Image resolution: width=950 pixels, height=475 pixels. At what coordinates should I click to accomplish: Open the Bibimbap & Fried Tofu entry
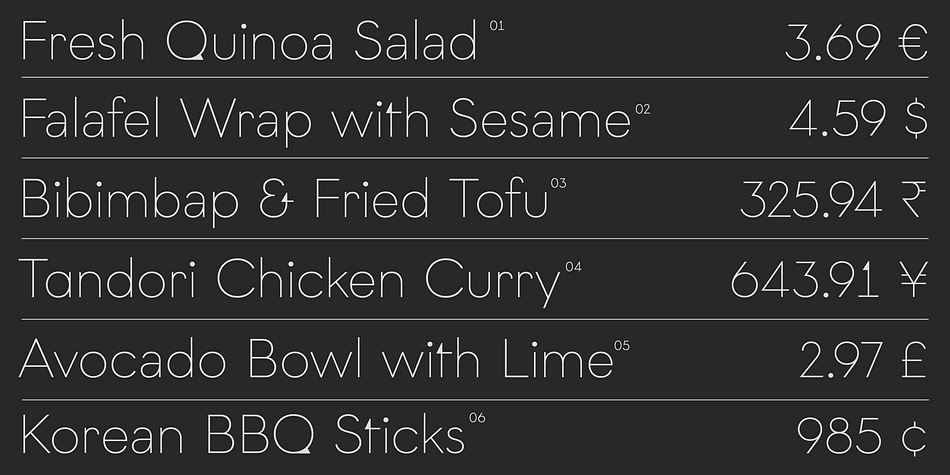click(x=284, y=199)
